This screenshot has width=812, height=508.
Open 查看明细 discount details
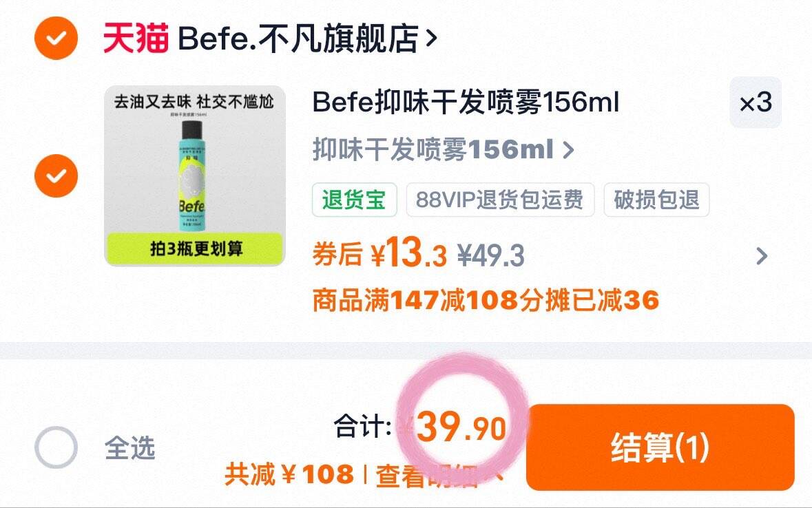[x=439, y=476]
